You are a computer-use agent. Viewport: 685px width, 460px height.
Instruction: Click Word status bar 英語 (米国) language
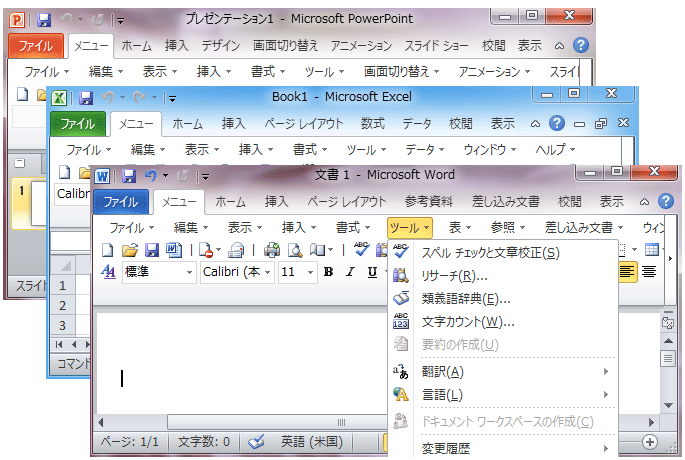tap(312, 442)
